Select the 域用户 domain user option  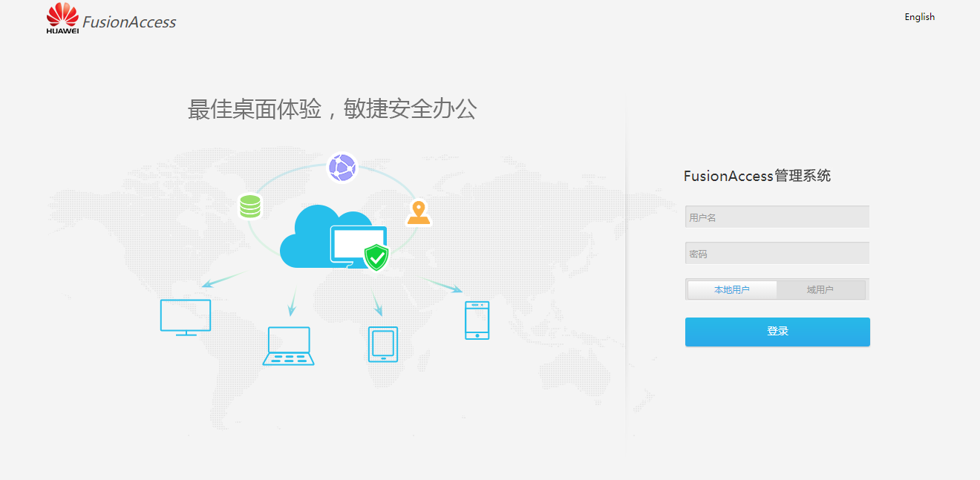coord(820,290)
